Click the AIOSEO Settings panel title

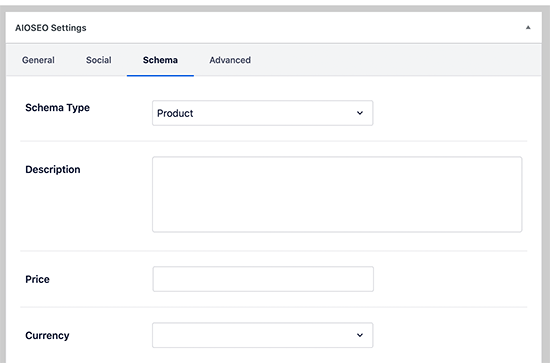click(x=51, y=28)
